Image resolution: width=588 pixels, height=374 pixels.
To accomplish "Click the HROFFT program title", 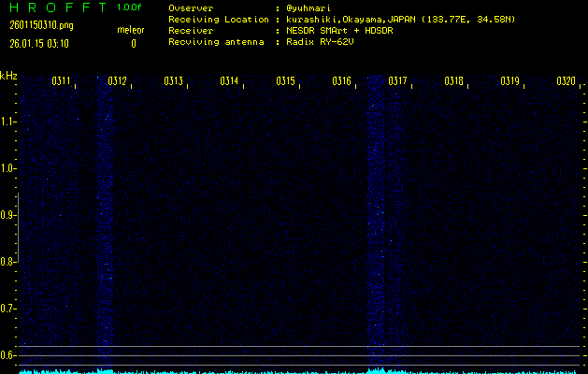I will [x=59, y=7].
